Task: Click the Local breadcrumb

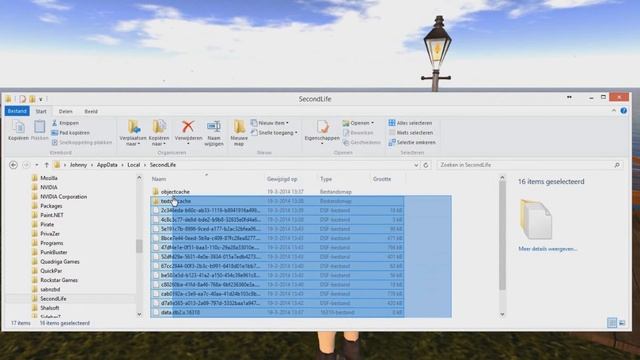Action: click(x=133, y=165)
